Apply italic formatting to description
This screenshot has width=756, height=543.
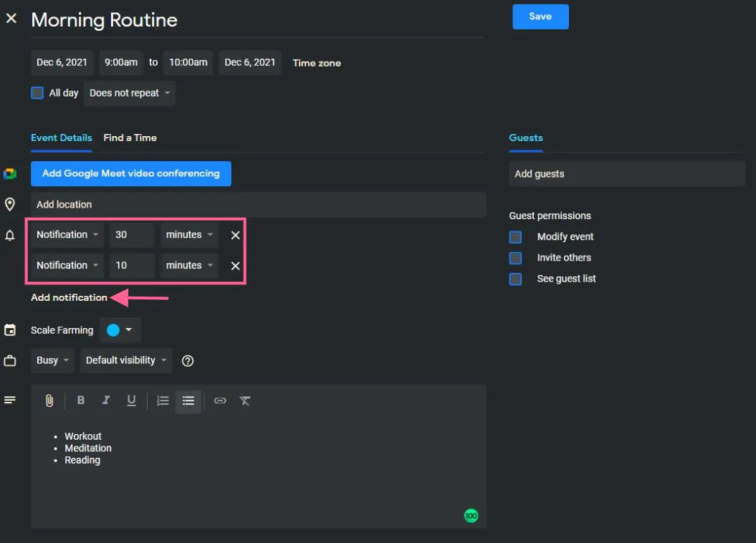105,400
